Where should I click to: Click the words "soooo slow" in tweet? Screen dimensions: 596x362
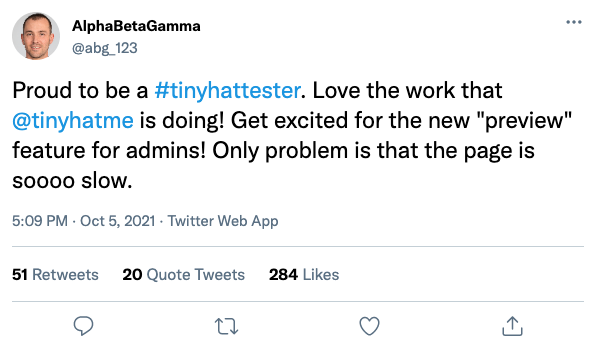[70, 181]
